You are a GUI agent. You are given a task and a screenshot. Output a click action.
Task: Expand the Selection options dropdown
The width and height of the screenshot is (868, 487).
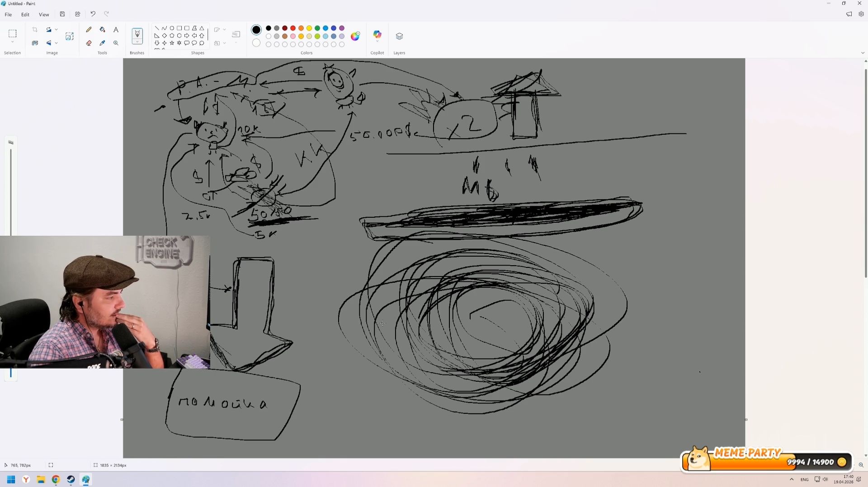pos(13,42)
